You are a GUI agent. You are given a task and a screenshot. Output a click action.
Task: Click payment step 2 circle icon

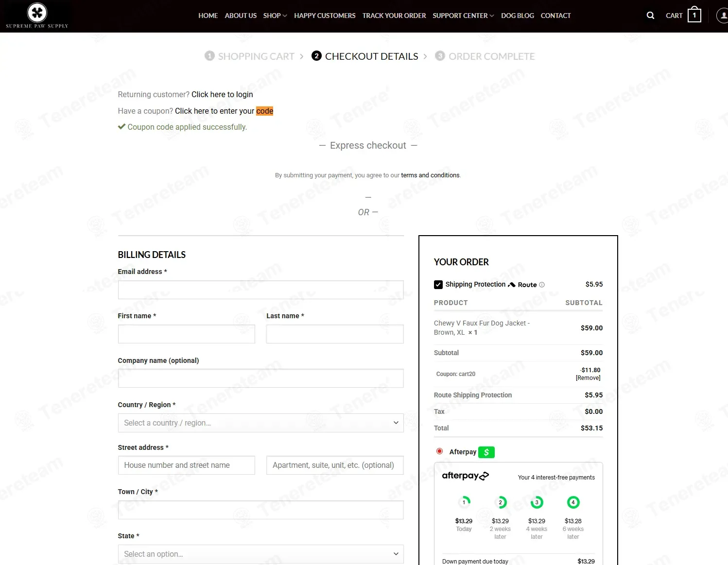pos(501,502)
